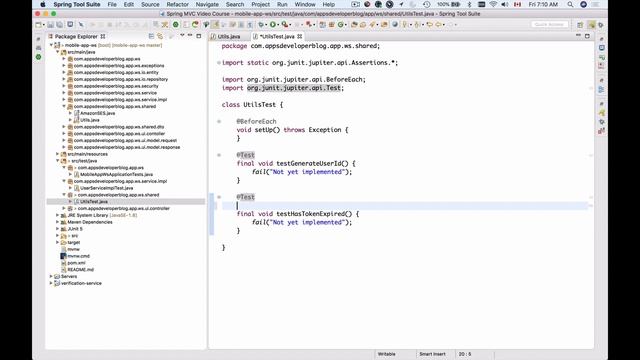The width and height of the screenshot is (640, 360).
Task: Click Smart Insert in the status bar
Action: pos(432,354)
